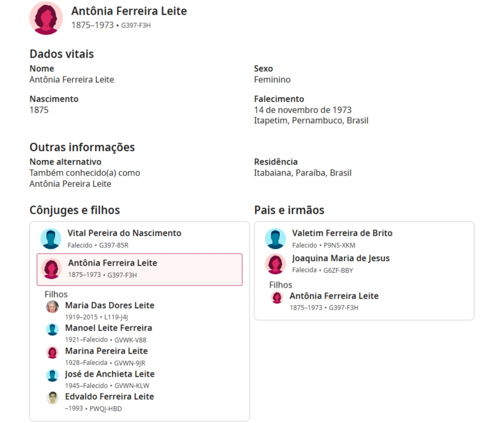This screenshot has width=504, height=423.
Task: Click Valetim Ferreira de Brito's avatar icon
Action: click(275, 238)
